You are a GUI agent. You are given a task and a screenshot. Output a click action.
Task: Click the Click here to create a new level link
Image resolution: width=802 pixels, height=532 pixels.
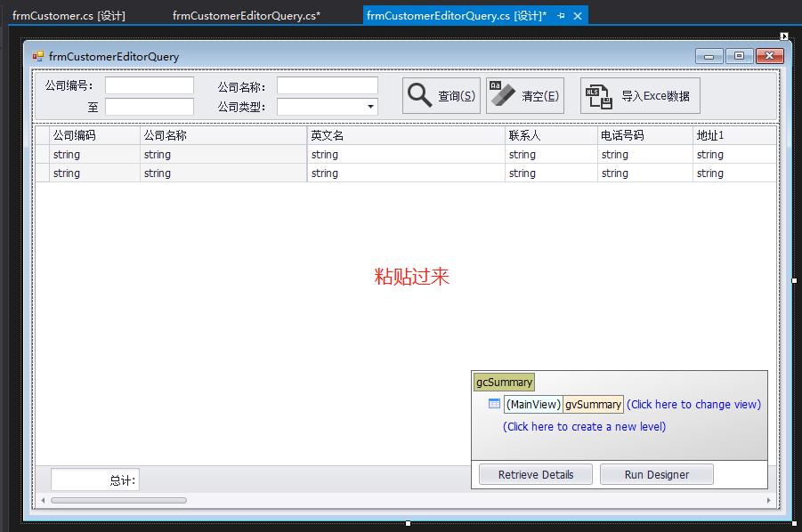coord(583,428)
